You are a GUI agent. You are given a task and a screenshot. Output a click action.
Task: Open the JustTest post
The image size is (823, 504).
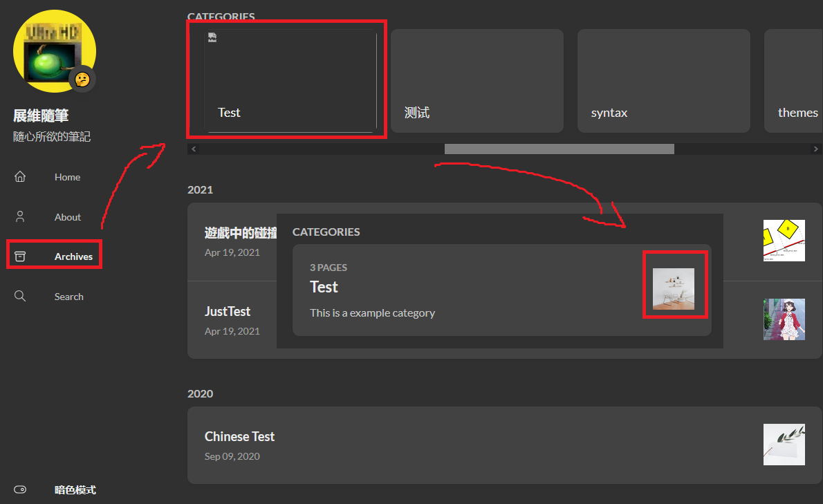(227, 311)
